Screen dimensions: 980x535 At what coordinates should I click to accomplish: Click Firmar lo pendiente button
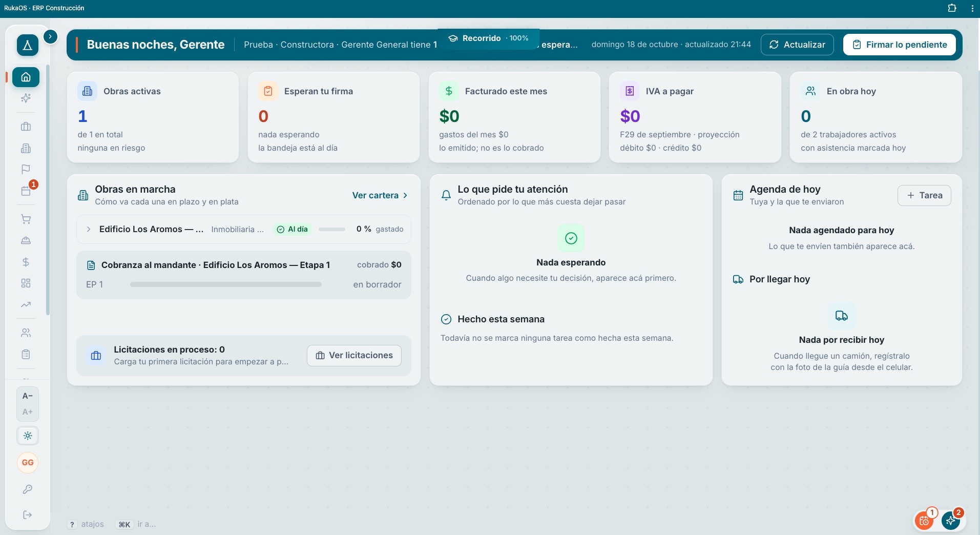click(x=900, y=45)
